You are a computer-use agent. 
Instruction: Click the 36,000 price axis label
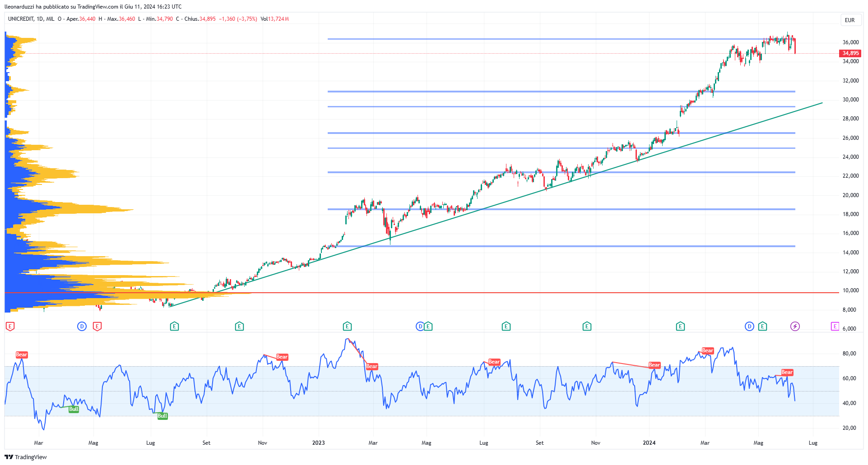850,42
